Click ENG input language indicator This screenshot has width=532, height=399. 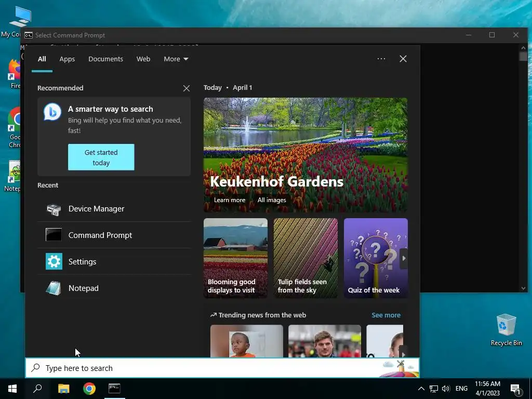461,389
